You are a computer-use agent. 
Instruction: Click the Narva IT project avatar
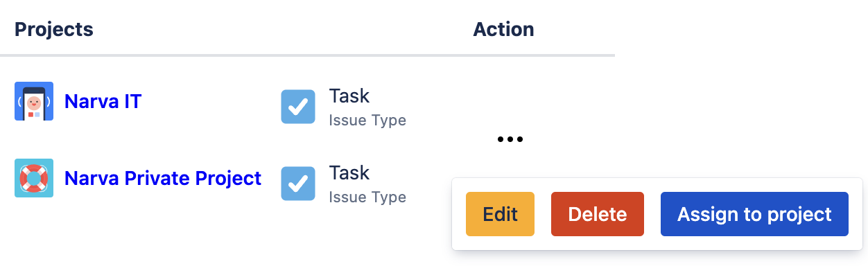click(34, 101)
